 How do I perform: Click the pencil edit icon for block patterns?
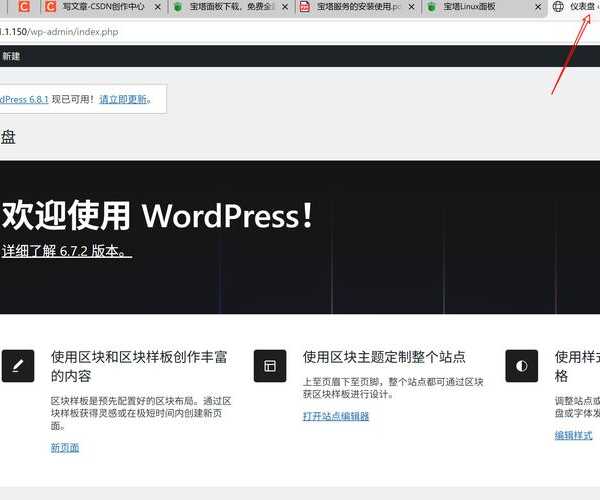coord(18,366)
